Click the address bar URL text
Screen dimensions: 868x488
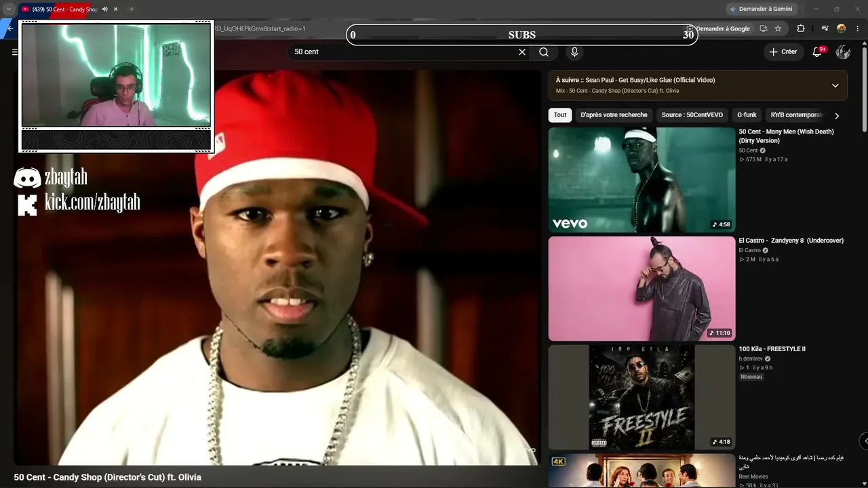[260, 28]
